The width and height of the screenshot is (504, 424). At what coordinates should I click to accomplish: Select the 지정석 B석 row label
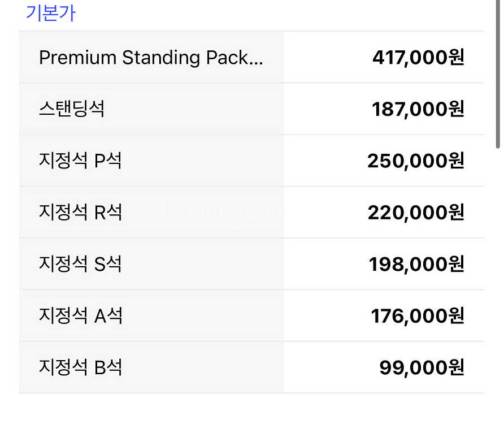click(x=80, y=367)
